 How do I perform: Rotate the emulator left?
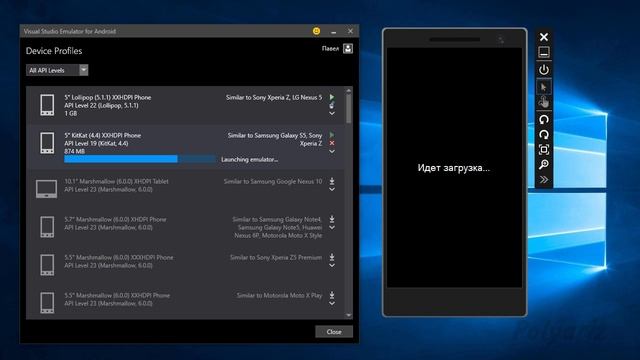[544, 120]
